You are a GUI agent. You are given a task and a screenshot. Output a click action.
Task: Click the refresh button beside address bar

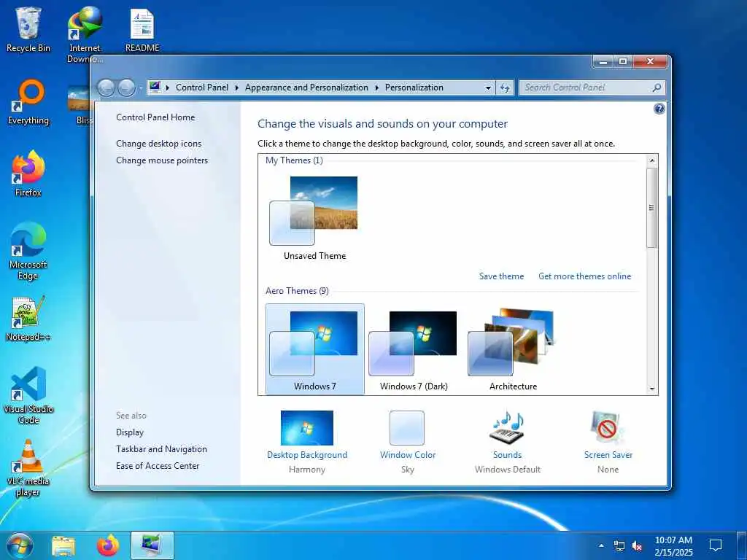505,87
